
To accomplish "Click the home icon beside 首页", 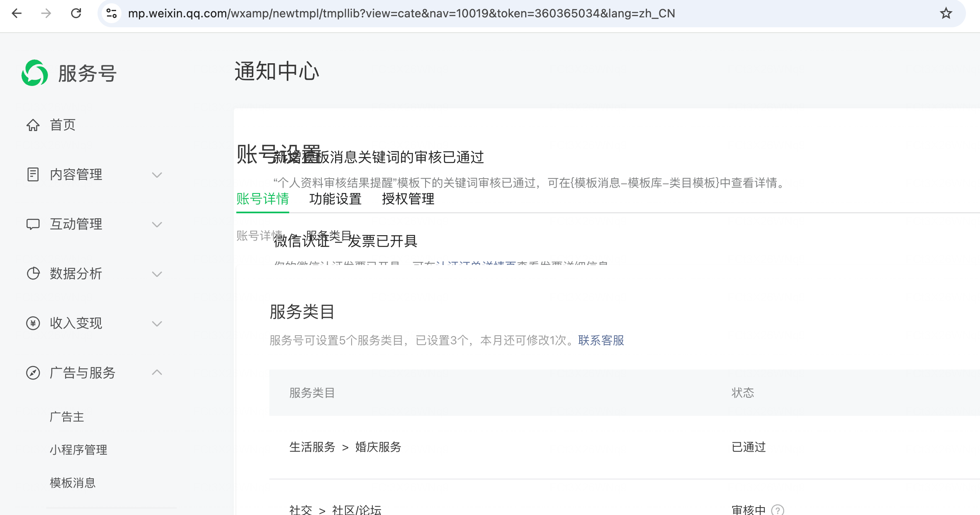I will point(33,125).
